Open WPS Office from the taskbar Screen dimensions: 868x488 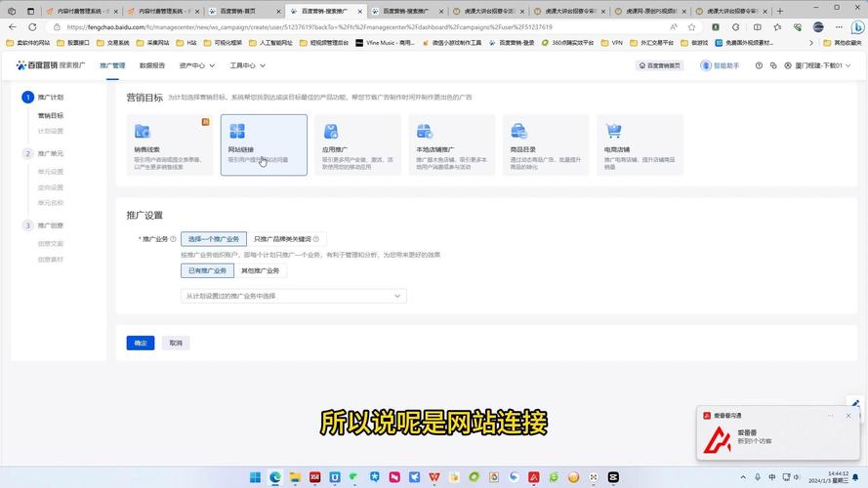click(x=434, y=477)
